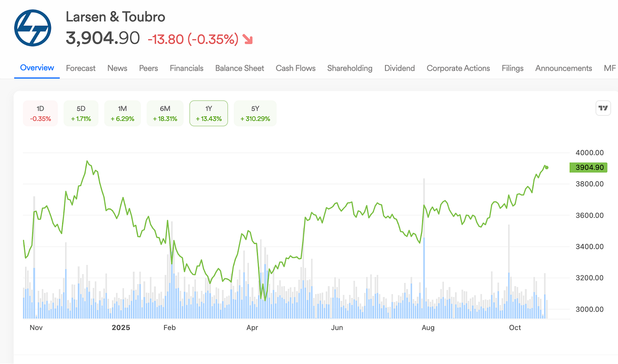
Task: Click the Apr date label
Action: coord(252,328)
